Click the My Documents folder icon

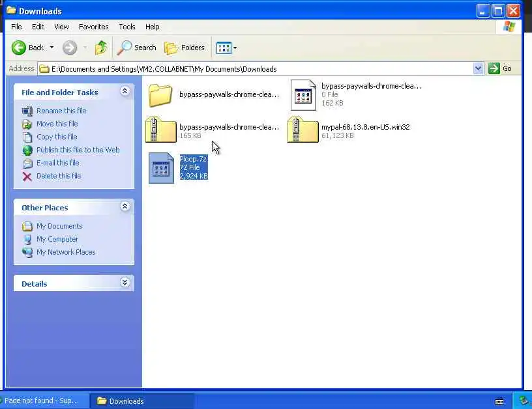[x=27, y=226]
